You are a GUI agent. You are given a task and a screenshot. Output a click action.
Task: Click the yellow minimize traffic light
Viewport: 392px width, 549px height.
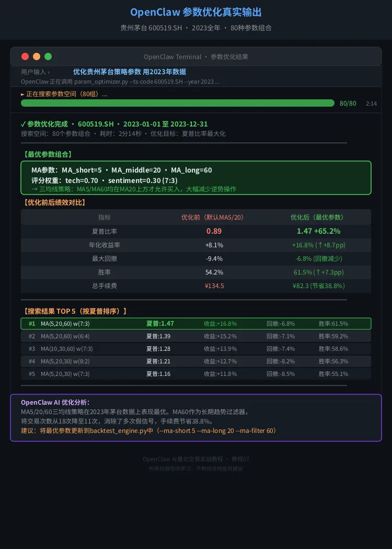coord(37,56)
